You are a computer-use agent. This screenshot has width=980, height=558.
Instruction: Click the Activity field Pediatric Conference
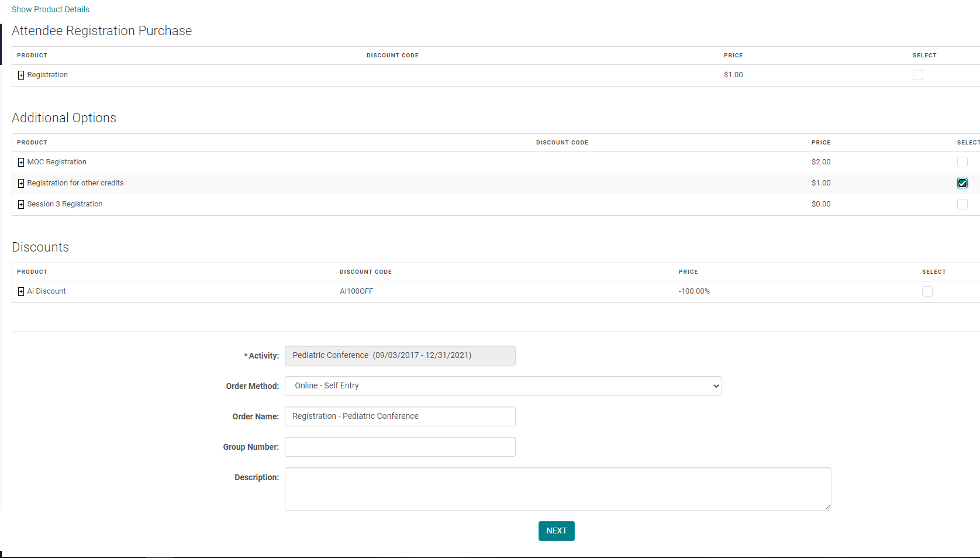(400, 356)
